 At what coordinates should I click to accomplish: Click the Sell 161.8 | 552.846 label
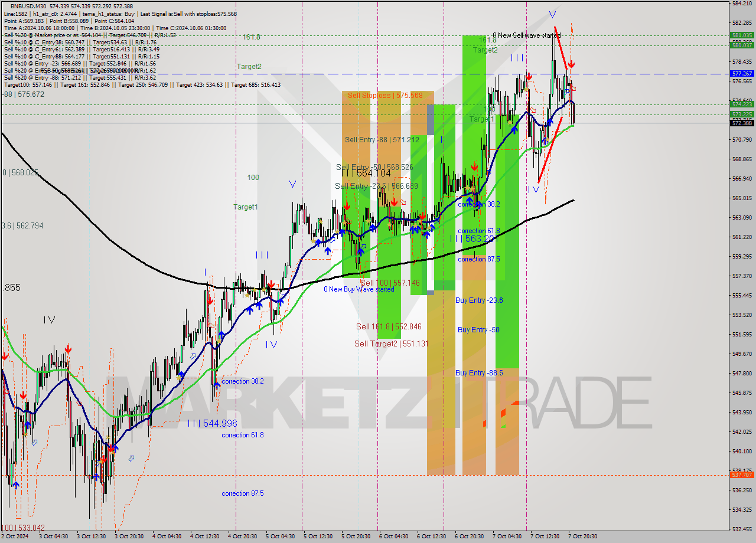click(389, 326)
